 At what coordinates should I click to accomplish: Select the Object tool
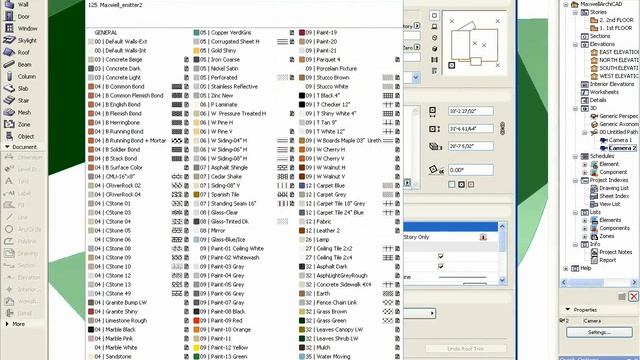click(20, 136)
